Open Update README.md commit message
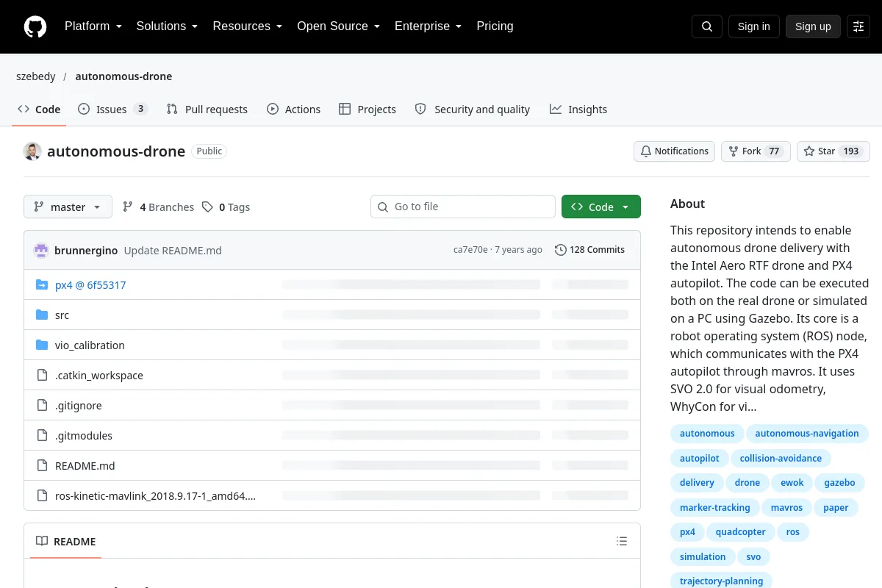882x588 pixels. (x=173, y=251)
